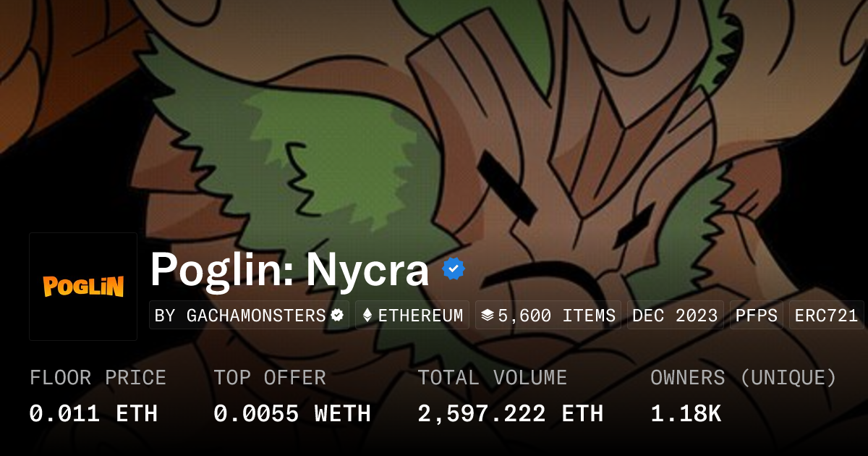
Task: Click the 1.18K owners value
Action: [686, 413]
